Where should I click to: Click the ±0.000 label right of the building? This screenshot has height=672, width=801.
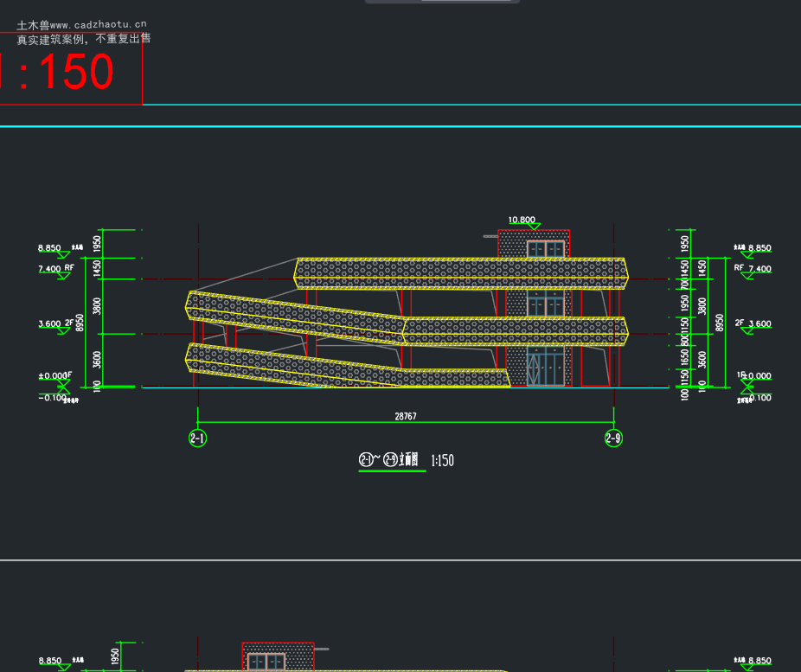pyautogui.click(x=757, y=376)
